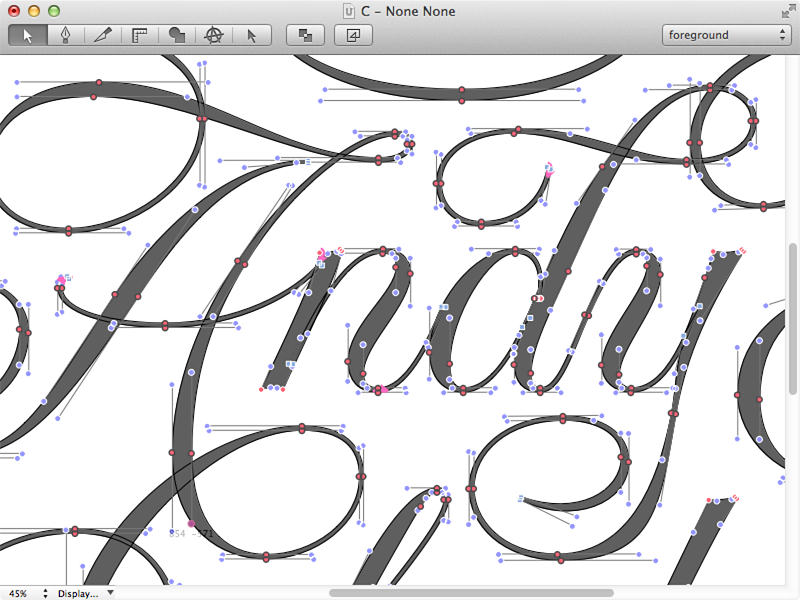
Task: Choose the Knife cutting tool
Action: [103, 35]
